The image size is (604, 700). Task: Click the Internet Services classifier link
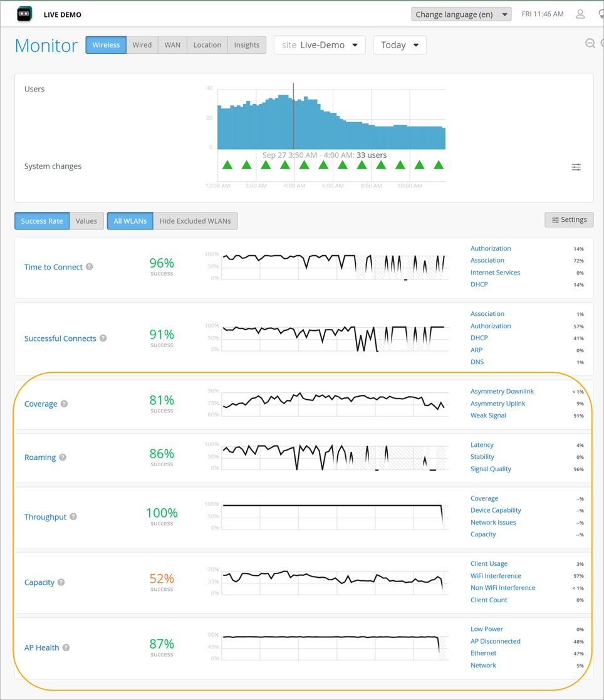[x=495, y=273]
